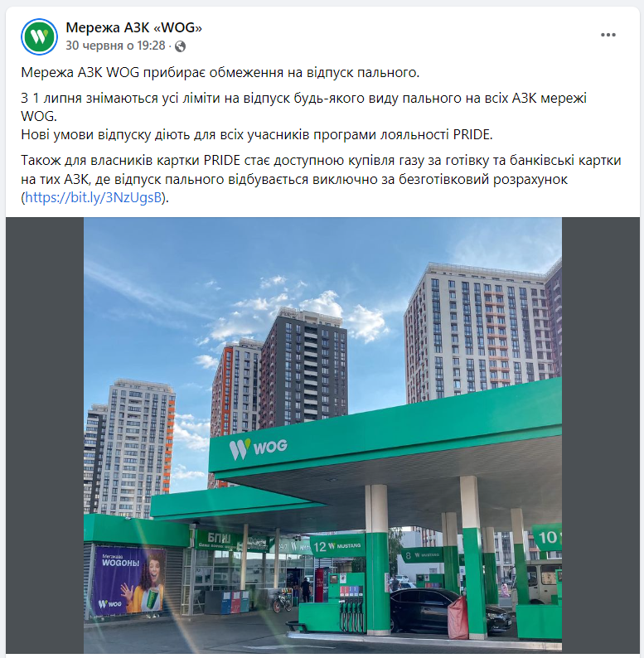Follow the bit.ly/3NzUgsB link
The width and height of the screenshot is (644, 658).
point(93,197)
